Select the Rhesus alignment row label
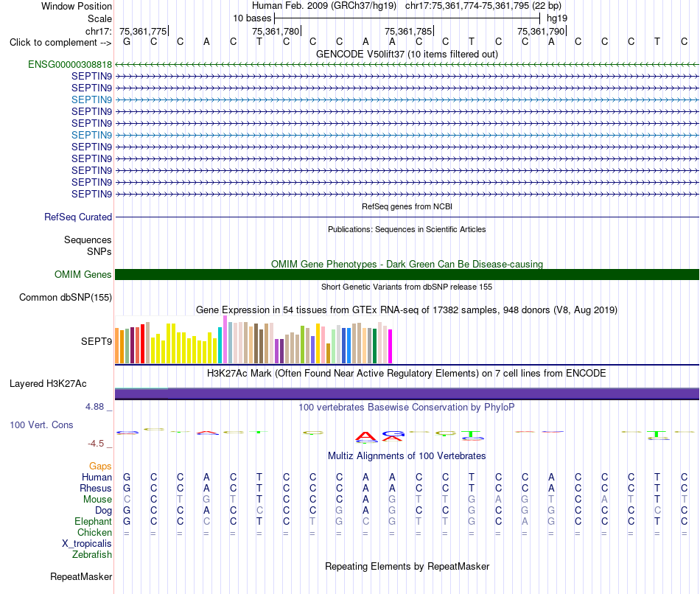This screenshot has width=700, height=594. (96, 488)
